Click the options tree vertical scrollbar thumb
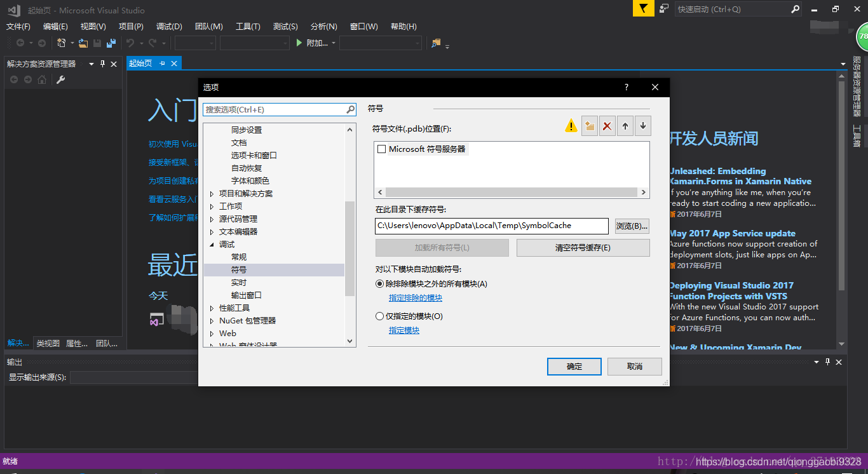The image size is (868, 474). click(350, 248)
